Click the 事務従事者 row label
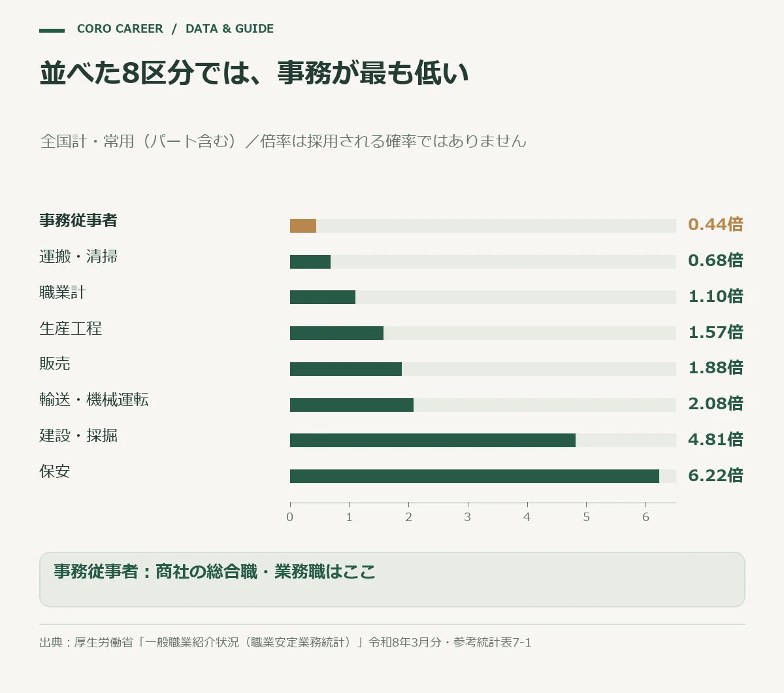This screenshot has height=693, width=784. (78, 220)
